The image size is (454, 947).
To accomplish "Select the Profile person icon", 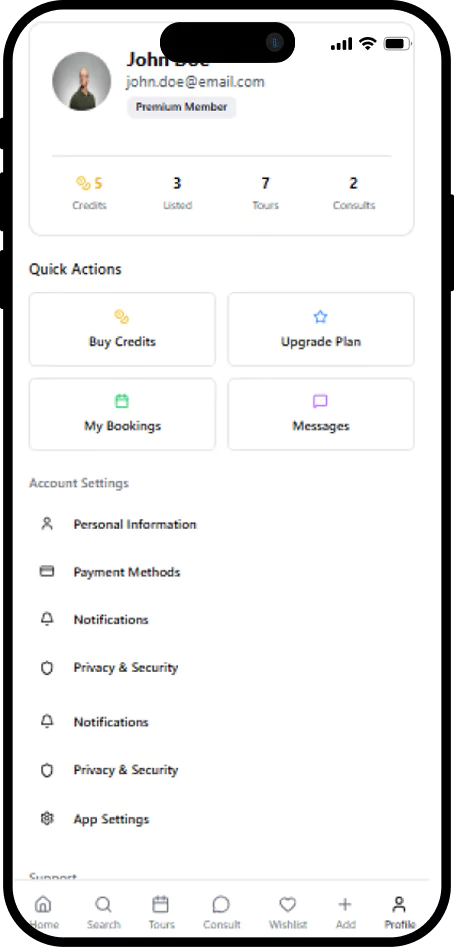I will coord(399,904).
